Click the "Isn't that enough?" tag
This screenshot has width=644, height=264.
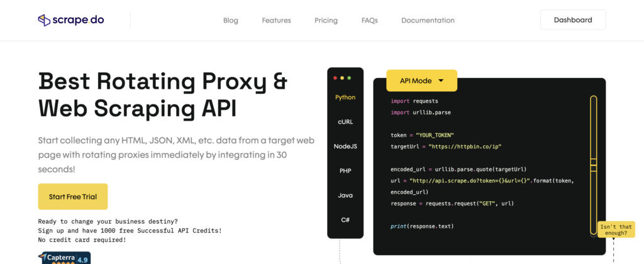tap(616, 229)
